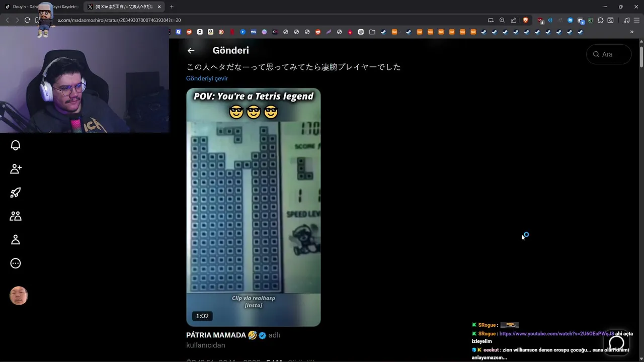Click the blue sound waves extension
The width and height of the screenshot is (644, 362).
click(550, 20)
